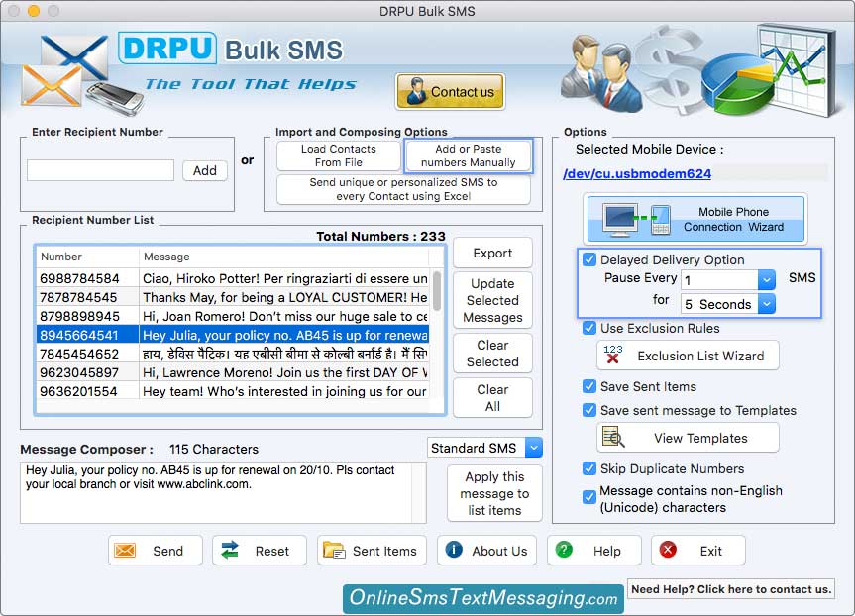855x616 pixels.
Task: Uncheck Save Sent Items
Action: [x=589, y=386]
